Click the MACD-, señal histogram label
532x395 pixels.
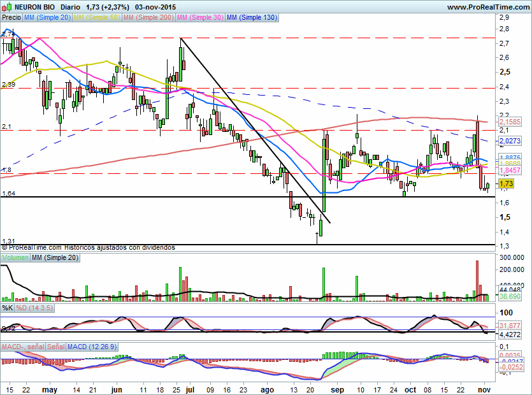tap(23, 347)
